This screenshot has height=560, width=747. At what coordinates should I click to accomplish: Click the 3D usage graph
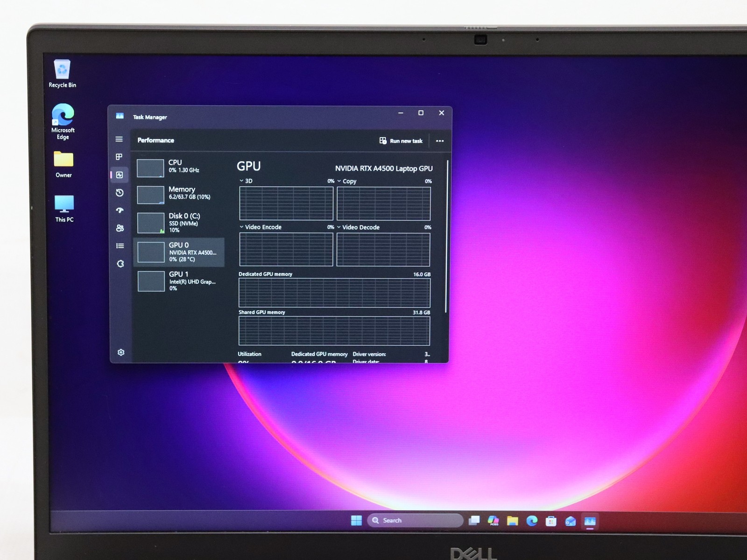click(x=286, y=203)
